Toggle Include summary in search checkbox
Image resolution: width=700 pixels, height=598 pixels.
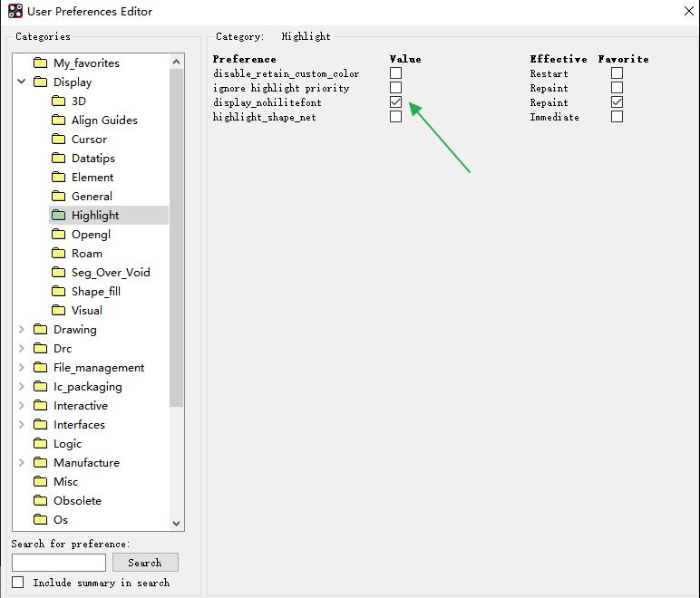[18, 583]
